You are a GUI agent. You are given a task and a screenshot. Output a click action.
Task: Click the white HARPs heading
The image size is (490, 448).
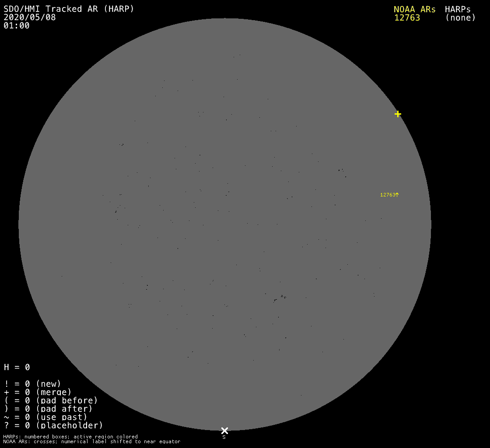[x=458, y=9]
